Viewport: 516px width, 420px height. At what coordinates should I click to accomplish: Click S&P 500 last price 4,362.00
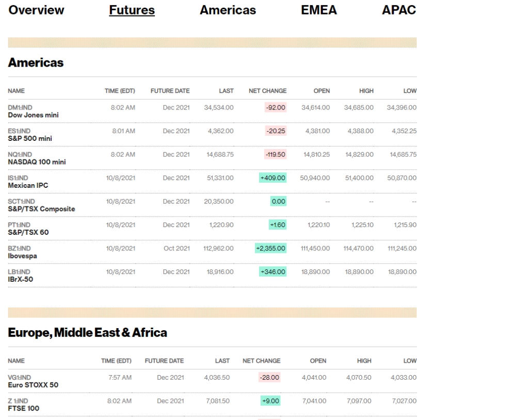221,131
